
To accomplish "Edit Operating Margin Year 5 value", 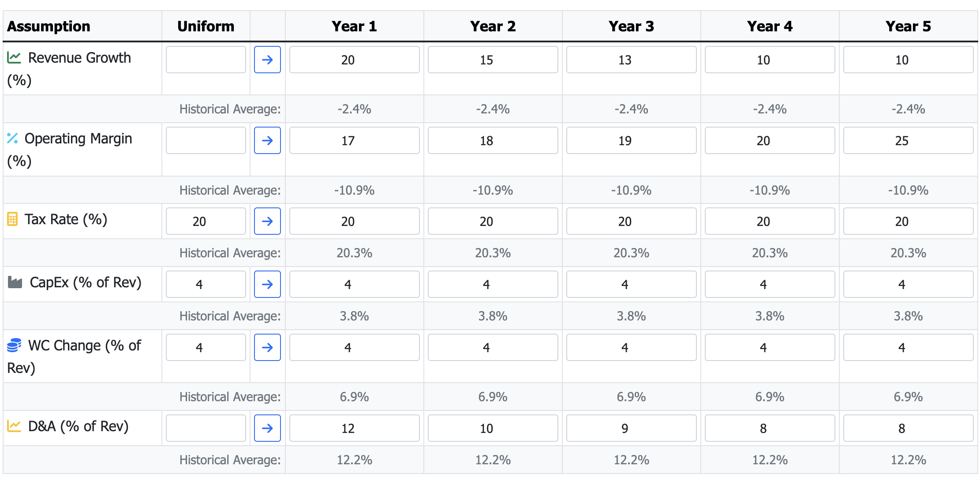I will [x=908, y=140].
